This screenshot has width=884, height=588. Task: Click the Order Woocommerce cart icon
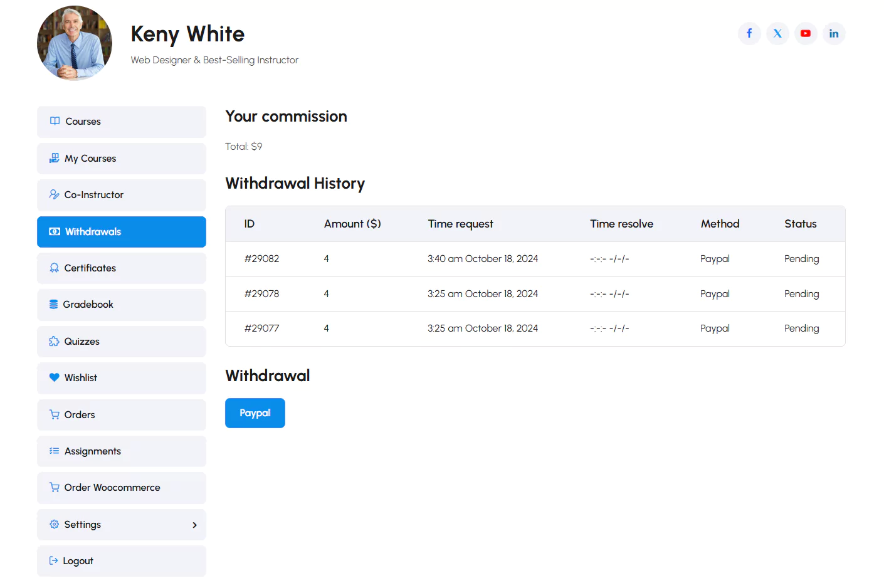pos(55,487)
